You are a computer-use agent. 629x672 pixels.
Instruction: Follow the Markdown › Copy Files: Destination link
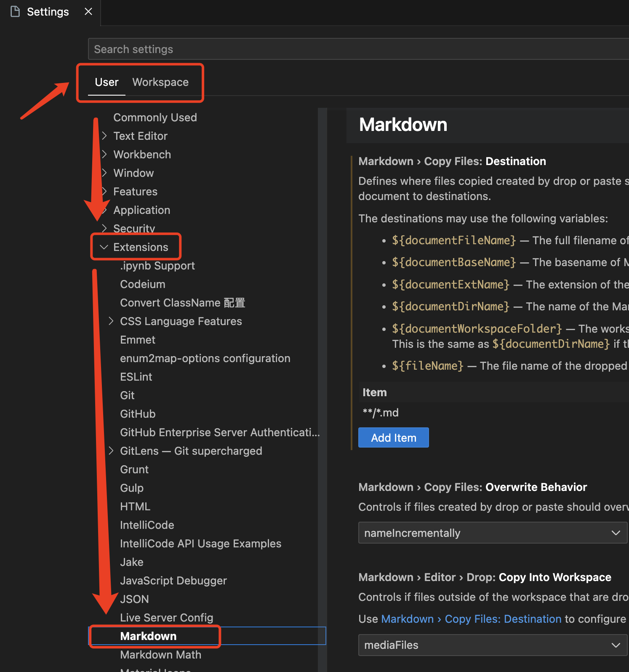471,619
